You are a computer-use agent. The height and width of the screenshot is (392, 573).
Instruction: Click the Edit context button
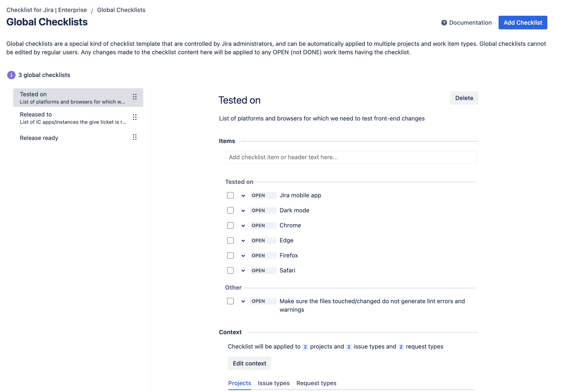[249, 363]
